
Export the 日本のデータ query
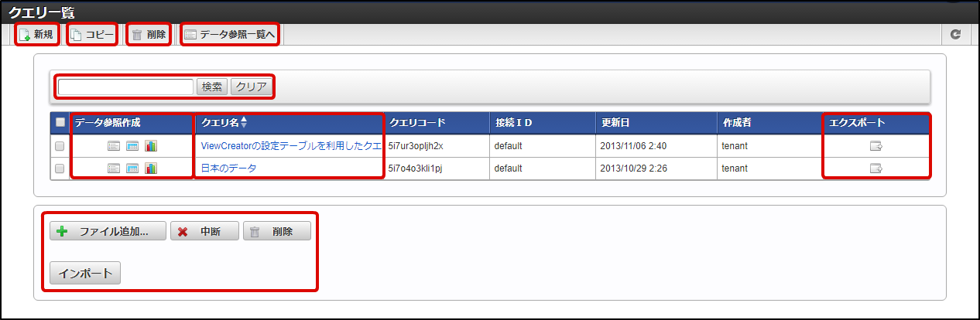click(876, 168)
